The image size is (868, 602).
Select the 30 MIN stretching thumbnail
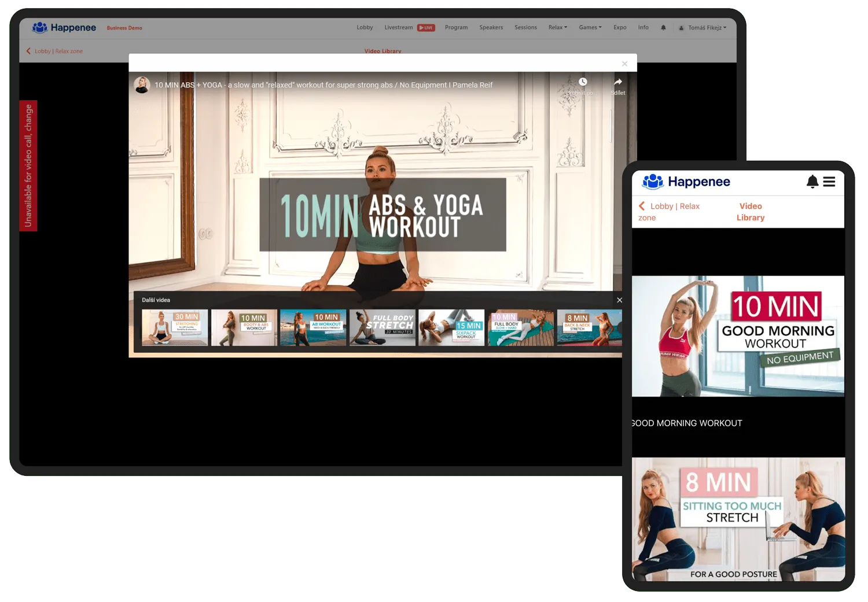coord(175,327)
